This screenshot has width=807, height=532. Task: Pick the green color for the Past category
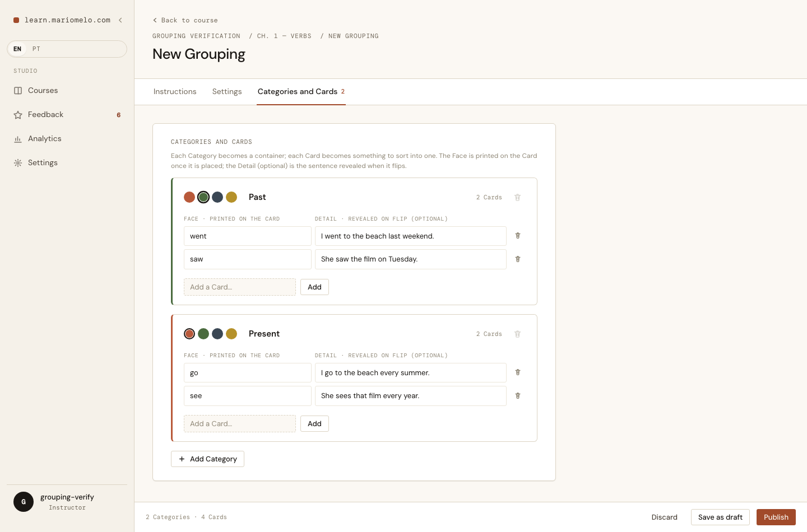pos(203,197)
